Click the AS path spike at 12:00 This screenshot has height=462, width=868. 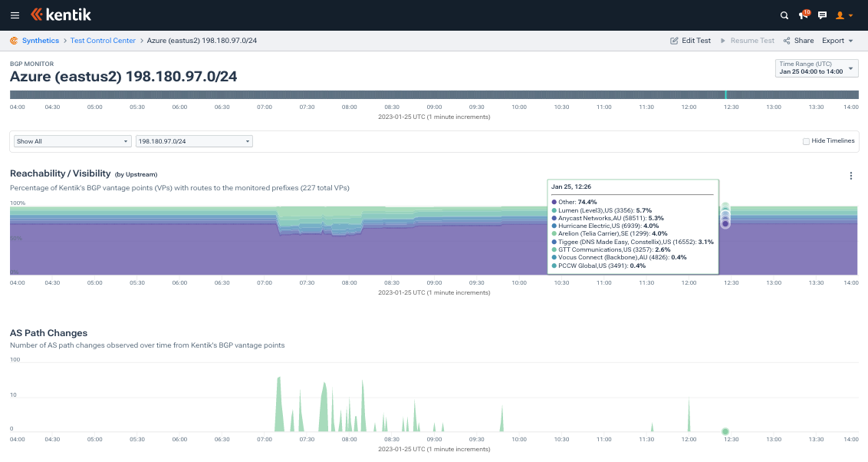689,415
